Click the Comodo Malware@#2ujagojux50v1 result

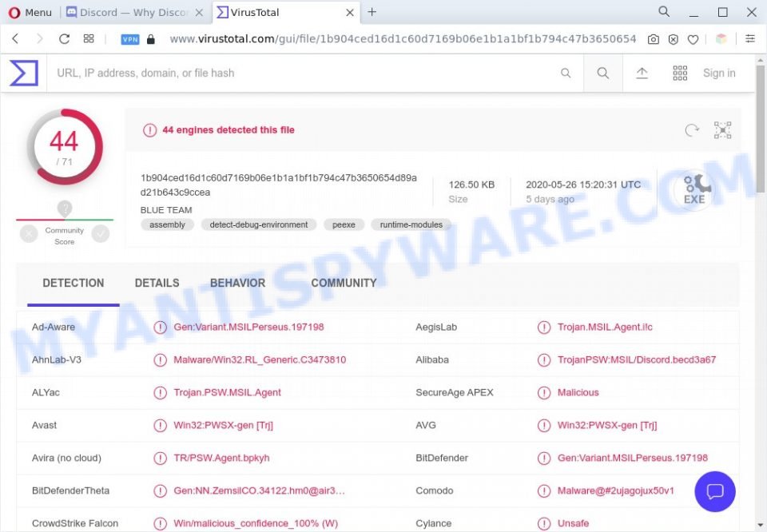click(x=615, y=491)
